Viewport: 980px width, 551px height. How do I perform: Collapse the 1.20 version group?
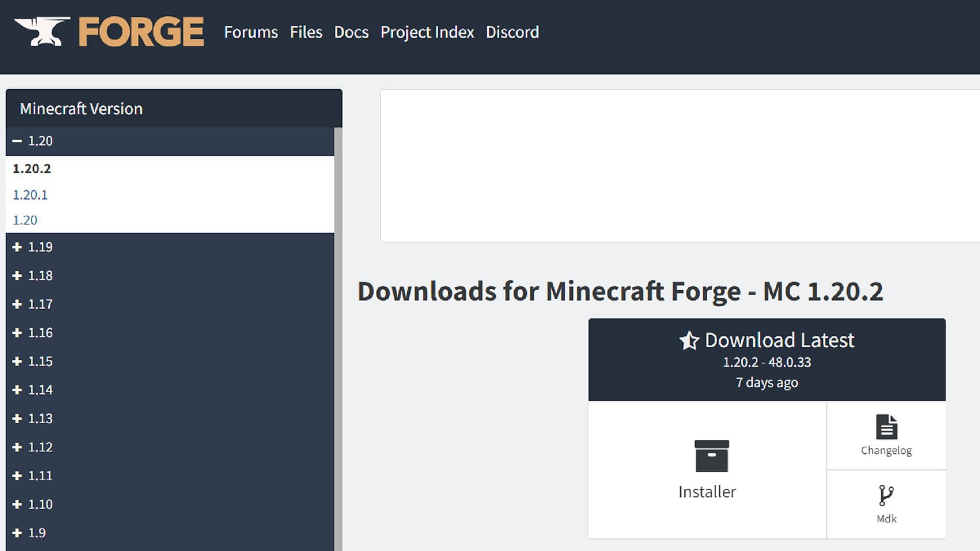pos(170,141)
